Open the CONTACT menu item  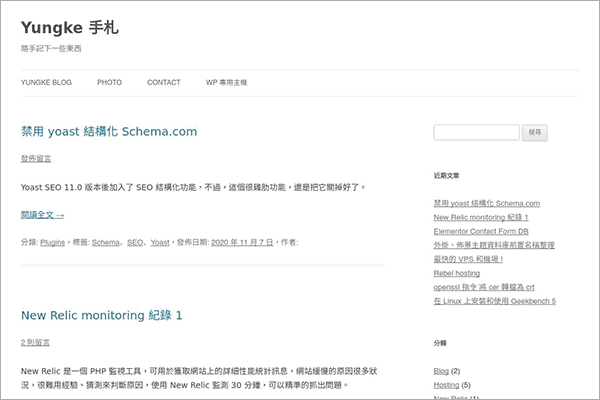(164, 82)
